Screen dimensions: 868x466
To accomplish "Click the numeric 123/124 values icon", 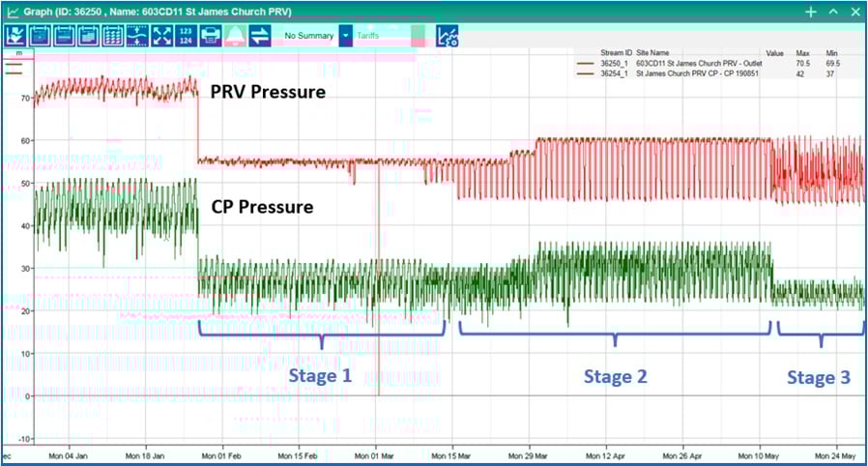I will (x=187, y=36).
